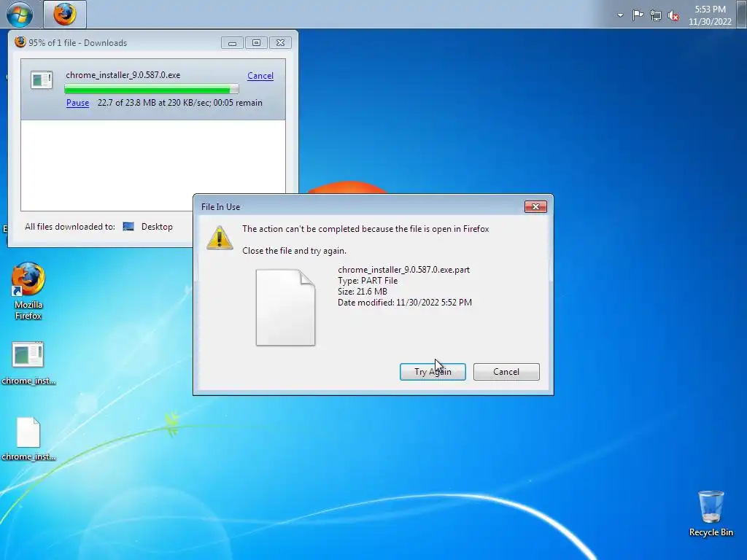The height and width of the screenshot is (560, 747).
Task: Click 'Close the file and try again' text
Action: click(294, 251)
